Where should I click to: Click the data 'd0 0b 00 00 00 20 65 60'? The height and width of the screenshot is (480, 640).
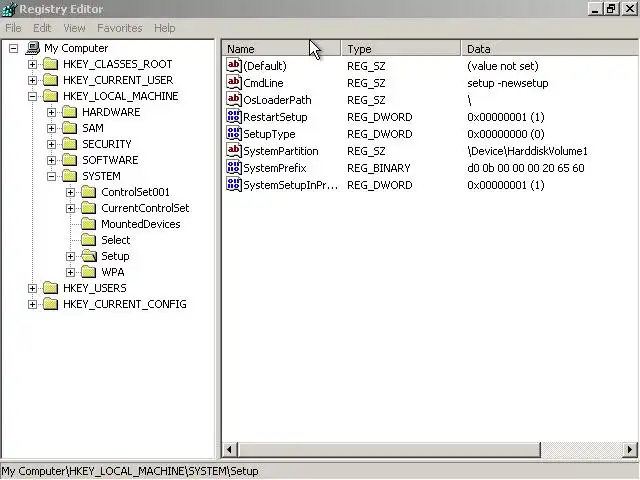click(x=526, y=168)
